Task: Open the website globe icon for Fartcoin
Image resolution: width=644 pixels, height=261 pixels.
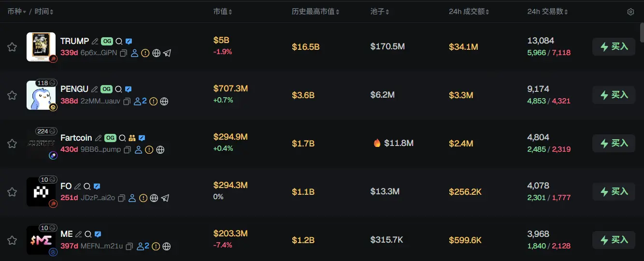Action: point(160,150)
